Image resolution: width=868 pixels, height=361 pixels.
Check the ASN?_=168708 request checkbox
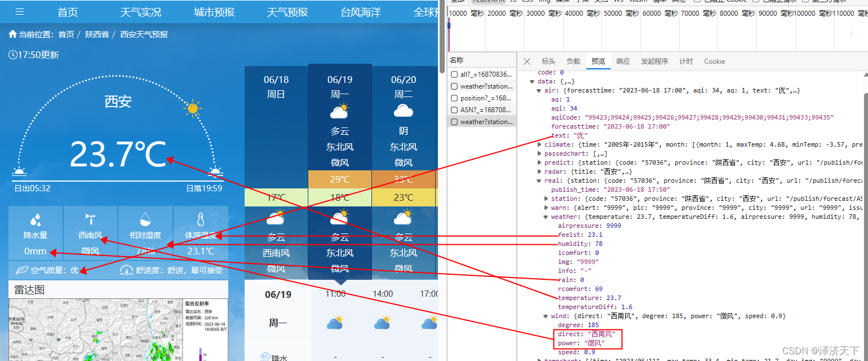tap(454, 110)
